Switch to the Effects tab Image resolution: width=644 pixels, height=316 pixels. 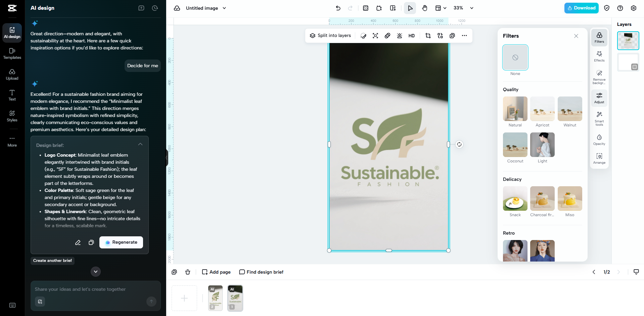pyautogui.click(x=599, y=56)
